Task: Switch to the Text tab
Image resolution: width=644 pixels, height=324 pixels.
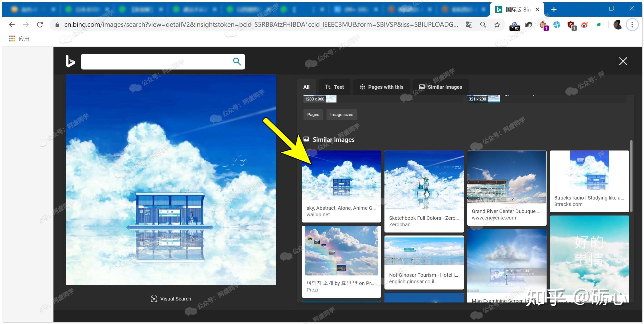Action: (x=334, y=87)
